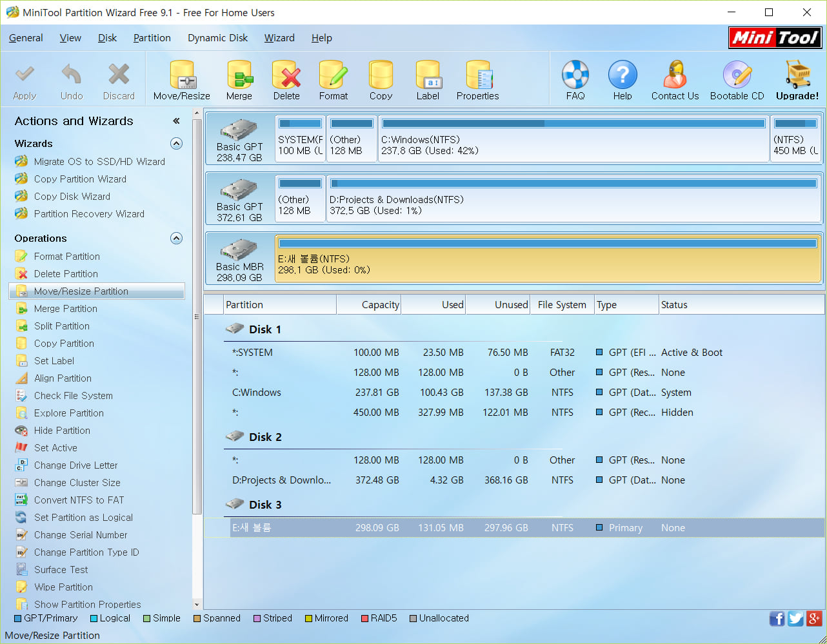Viewport: 827px width, 644px height.
Task: Click the Apply checkmark toolbar icon
Action: (x=25, y=75)
